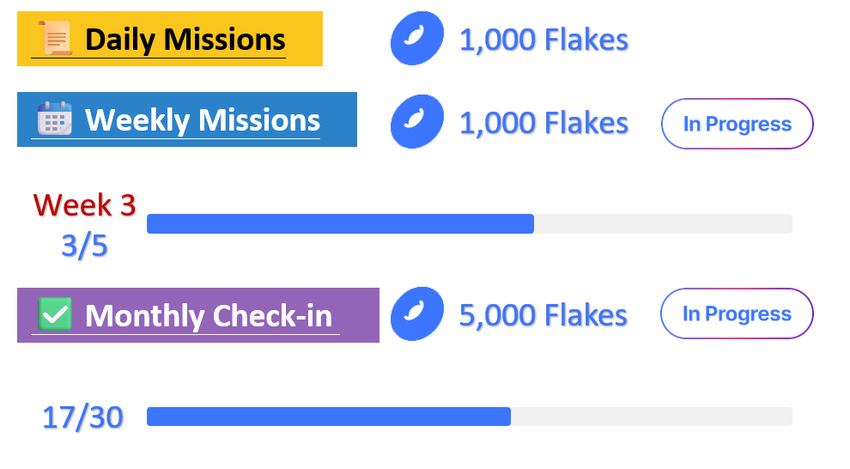Click the gray empty part of Week 3 progress bar

pos(662,224)
